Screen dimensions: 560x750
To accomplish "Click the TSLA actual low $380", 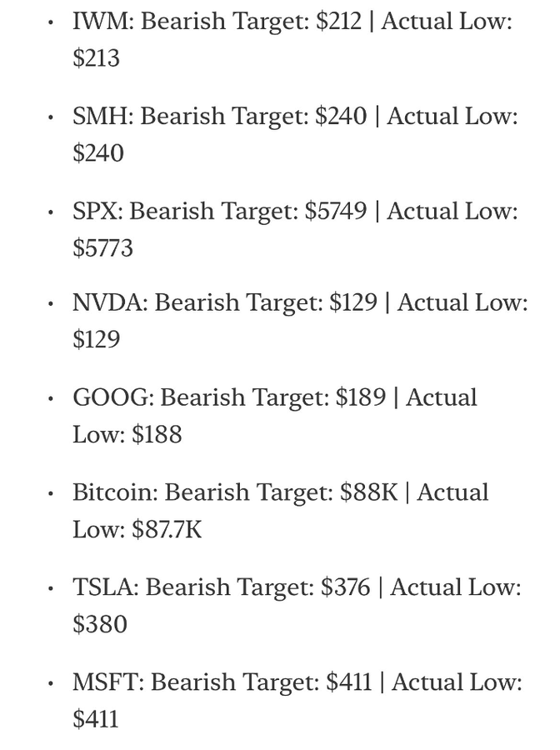I will click(100, 624).
